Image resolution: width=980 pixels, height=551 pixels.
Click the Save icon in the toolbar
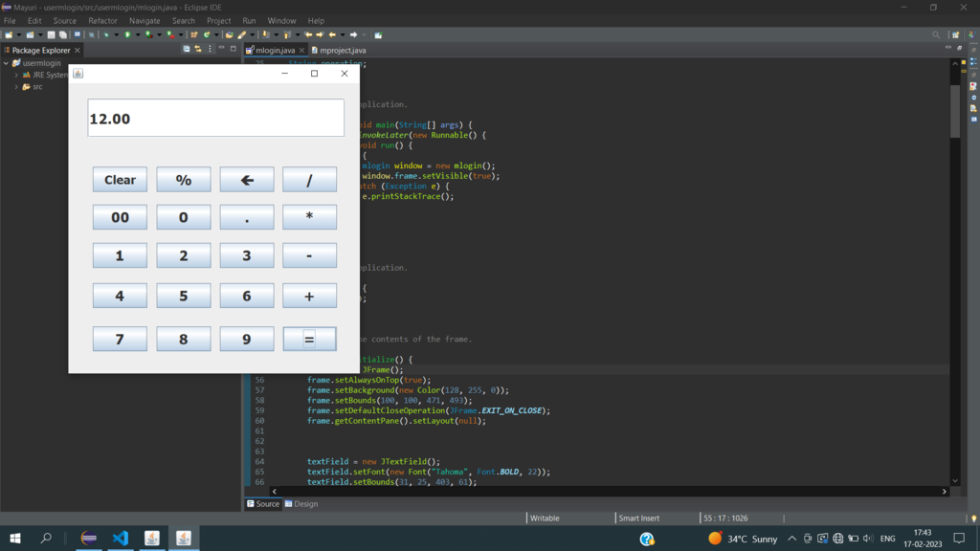[x=51, y=34]
